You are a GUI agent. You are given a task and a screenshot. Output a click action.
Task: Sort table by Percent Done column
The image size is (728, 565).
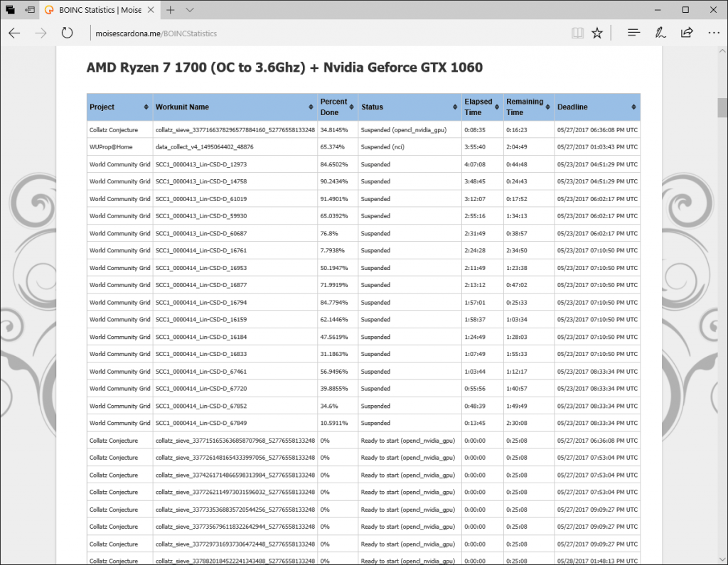(x=338, y=107)
